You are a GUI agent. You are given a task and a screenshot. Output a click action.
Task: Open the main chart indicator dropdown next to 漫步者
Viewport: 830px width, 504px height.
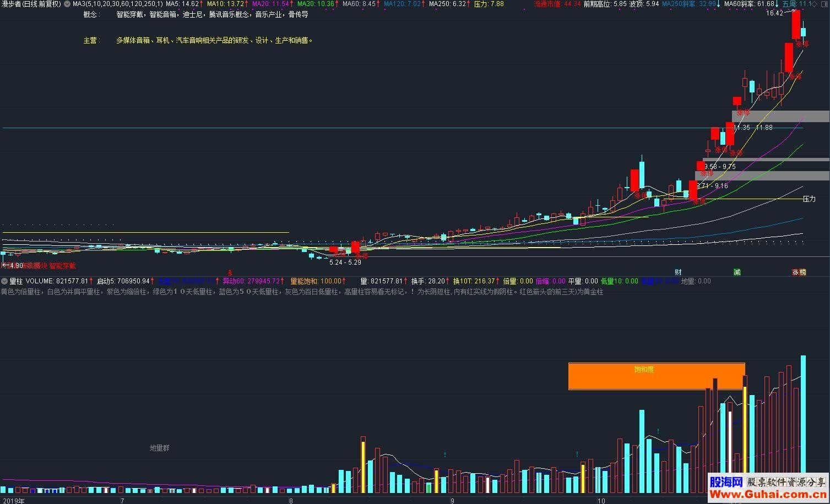[x=67, y=4]
